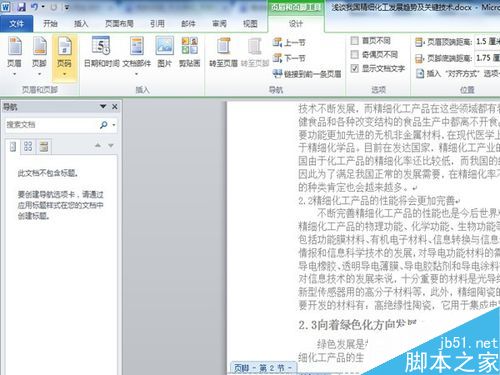Jump to Previous Section (上一节)

(x=289, y=42)
